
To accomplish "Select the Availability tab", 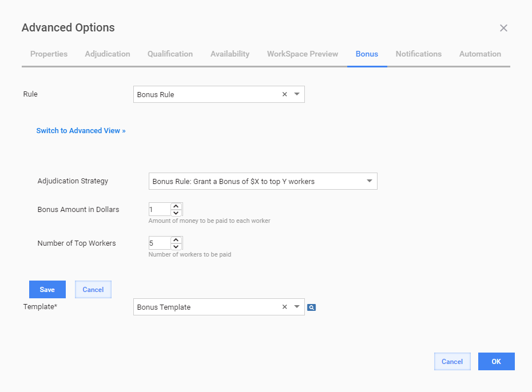I will (x=230, y=54).
